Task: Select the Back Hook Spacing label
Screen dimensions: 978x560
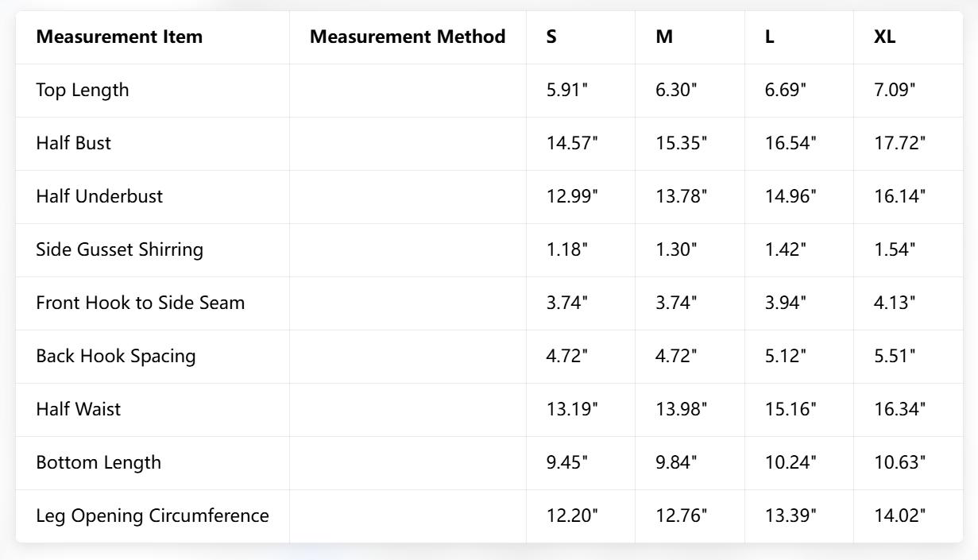Action: click(x=116, y=356)
